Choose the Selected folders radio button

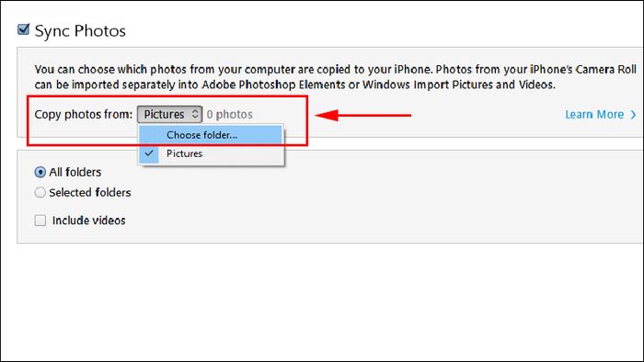[40, 192]
